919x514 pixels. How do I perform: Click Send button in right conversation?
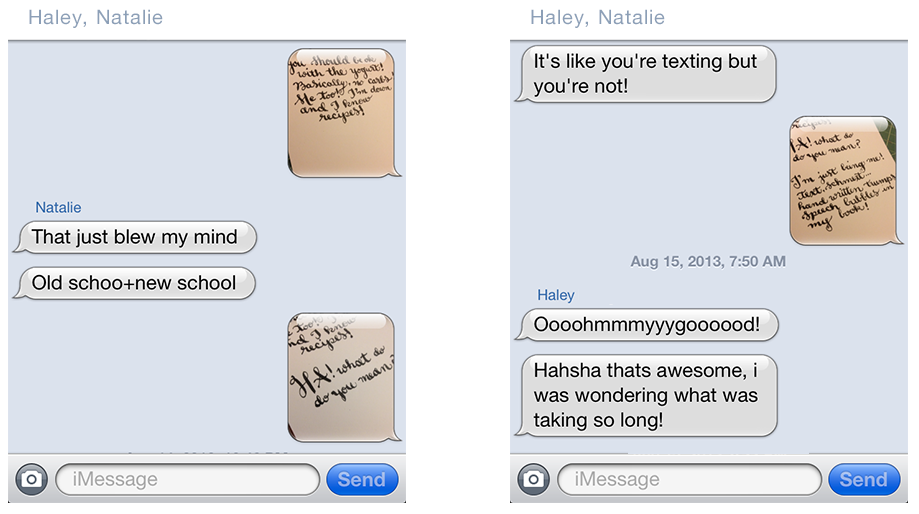[864, 479]
